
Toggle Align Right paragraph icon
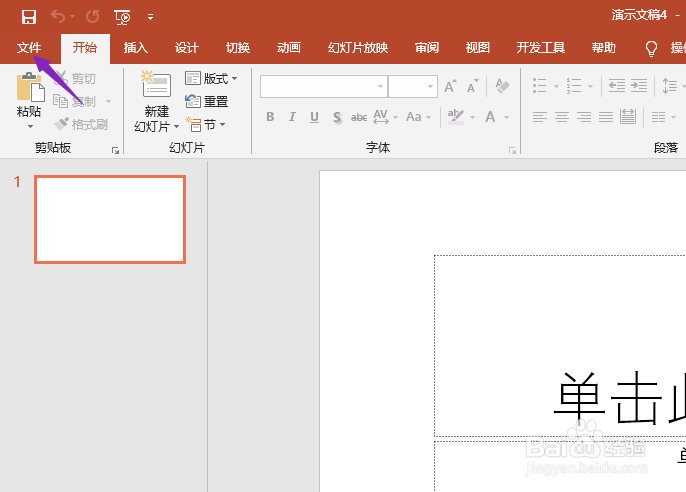pos(584,117)
